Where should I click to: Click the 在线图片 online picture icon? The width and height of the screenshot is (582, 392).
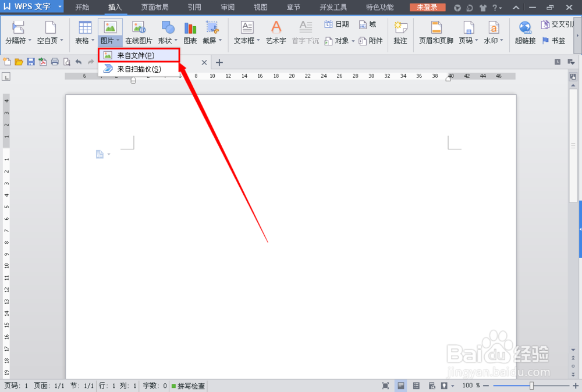tap(138, 32)
